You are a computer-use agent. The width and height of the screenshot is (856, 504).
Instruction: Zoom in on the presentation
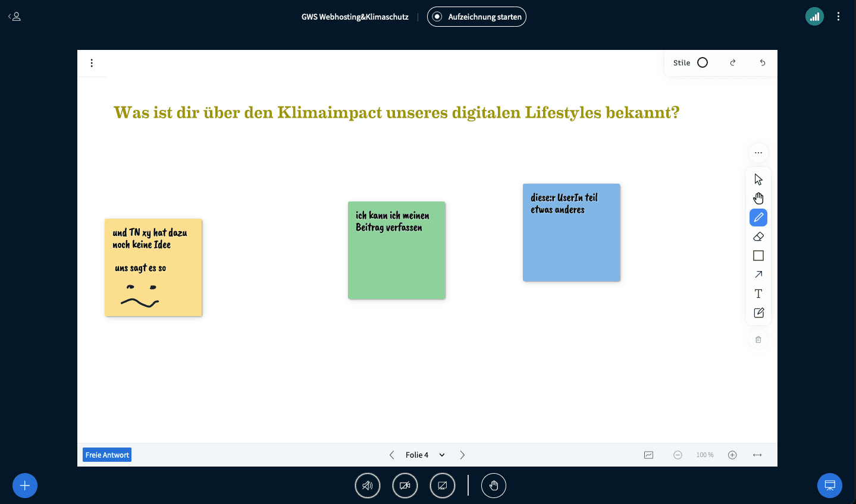click(x=732, y=455)
